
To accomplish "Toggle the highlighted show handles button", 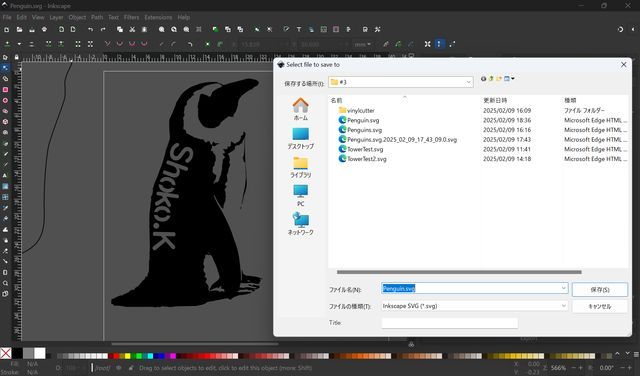I will (x=439, y=44).
